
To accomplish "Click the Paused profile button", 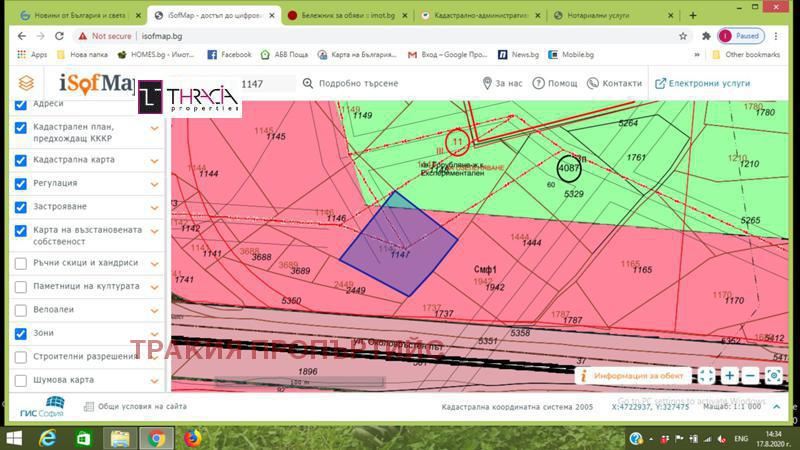I will pyautogui.click(x=741, y=36).
